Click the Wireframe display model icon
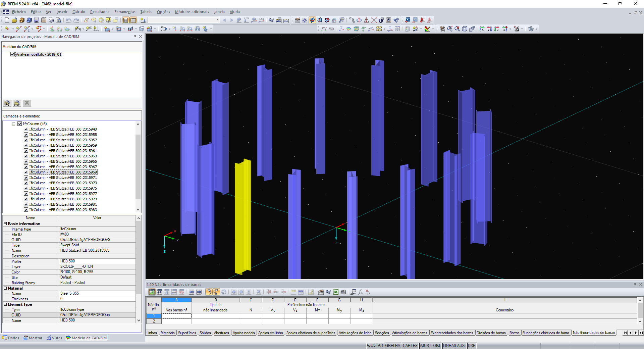The image size is (644, 349). pos(465,29)
